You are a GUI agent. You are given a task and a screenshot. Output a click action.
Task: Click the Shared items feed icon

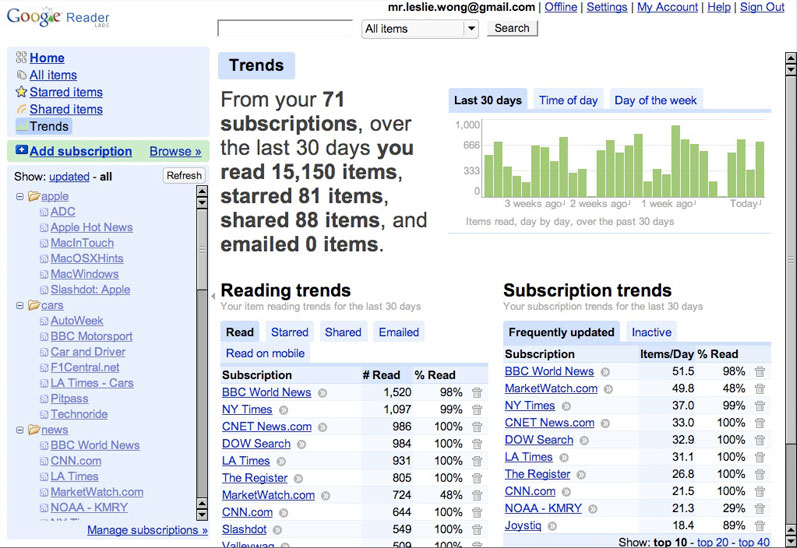pyautogui.click(x=21, y=109)
